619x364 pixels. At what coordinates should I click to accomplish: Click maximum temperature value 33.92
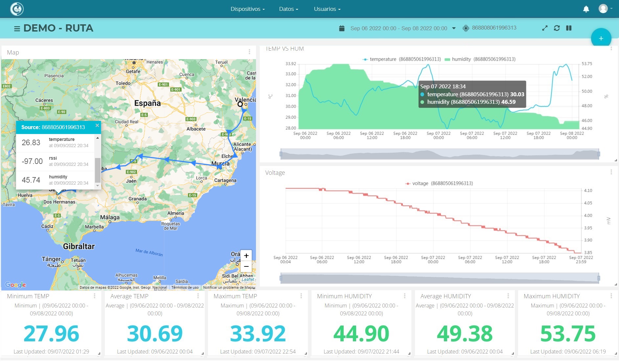pyautogui.click(x=258, y=333)
